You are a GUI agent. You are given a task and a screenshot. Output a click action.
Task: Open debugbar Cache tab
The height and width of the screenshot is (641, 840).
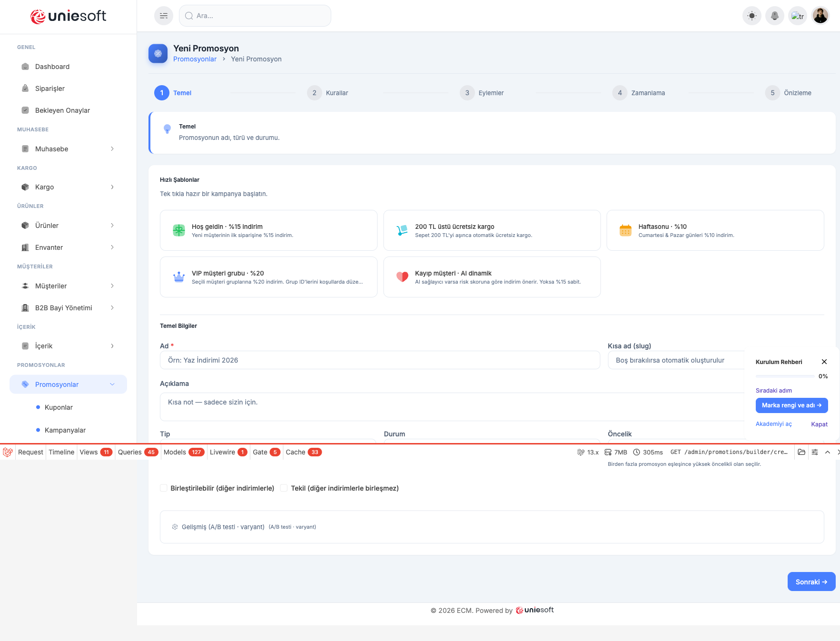(x=304, y=452)
